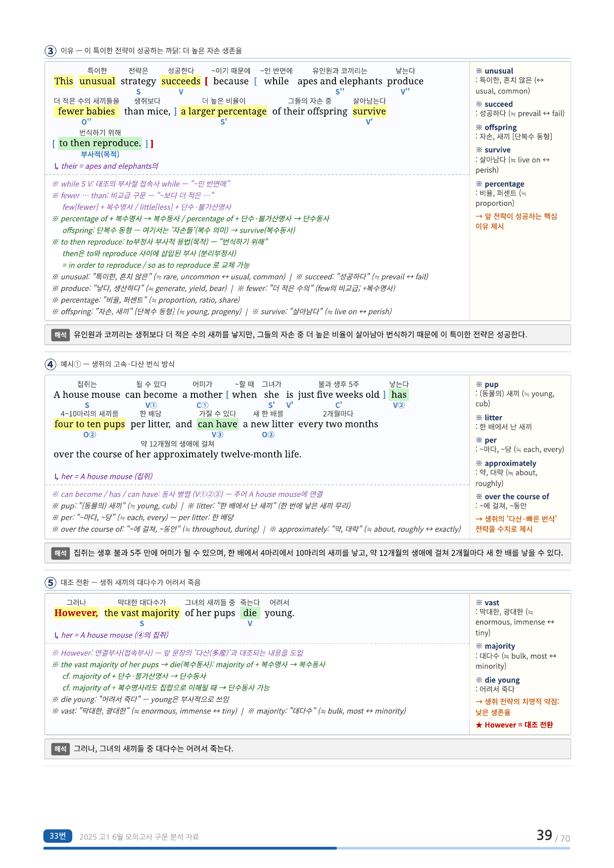
Task: Click subject 'A house mouse' in sentence 4
Action: pos(87,395)
